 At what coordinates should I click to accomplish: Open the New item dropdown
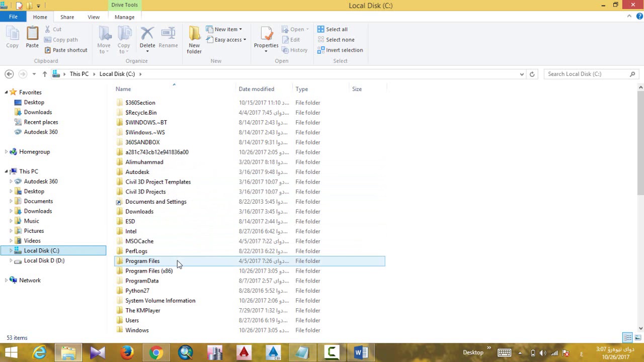coord(224,29)
